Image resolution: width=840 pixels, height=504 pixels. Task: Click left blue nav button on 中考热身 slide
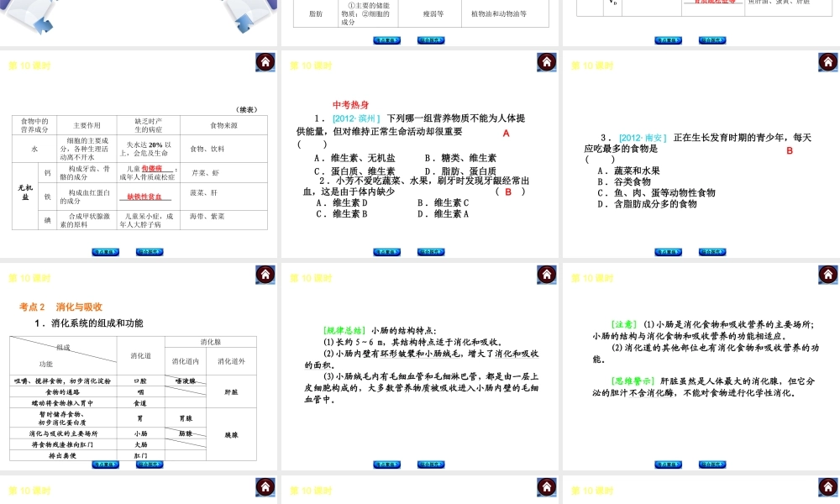click(x=386, y=252)
